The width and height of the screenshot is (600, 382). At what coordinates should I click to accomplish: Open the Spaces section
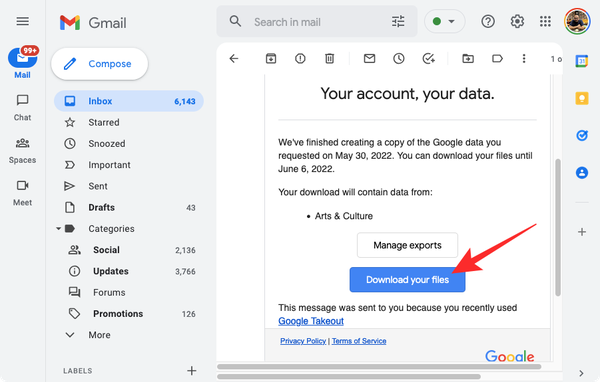click(23, 150)
